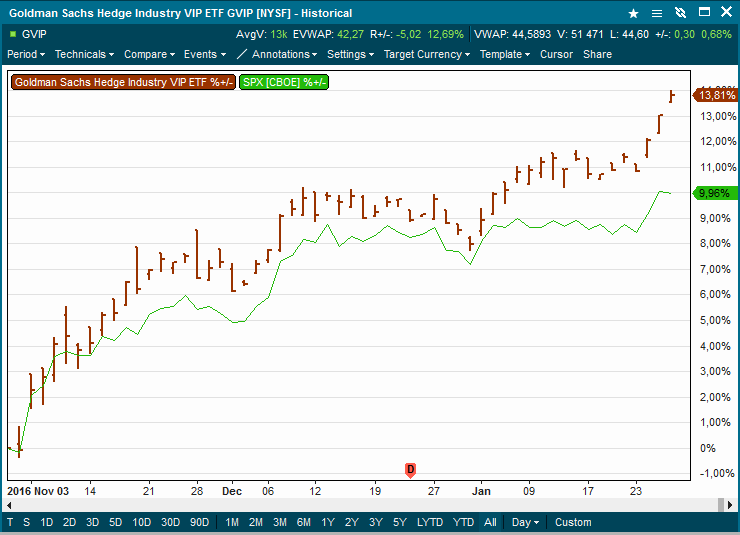The height and width of the screenshot is (535, 740).
Task: Select the T period button
Action: coord(10,522)
